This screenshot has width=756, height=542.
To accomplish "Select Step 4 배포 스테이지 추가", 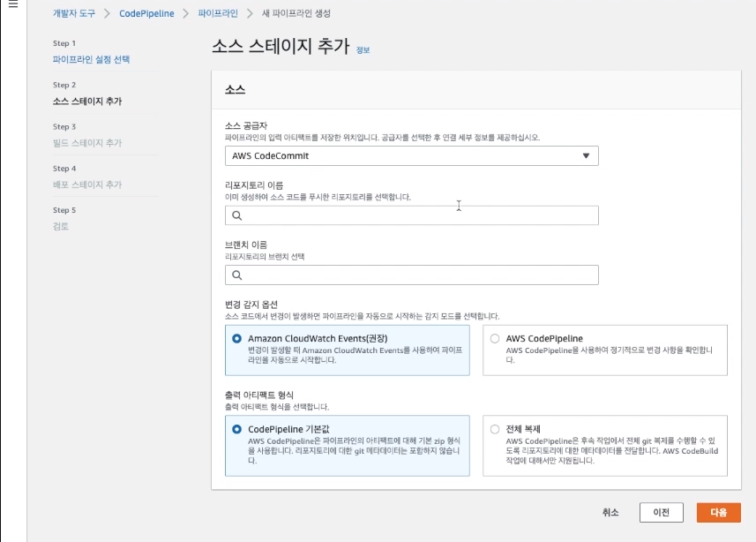I will point(87,184).
